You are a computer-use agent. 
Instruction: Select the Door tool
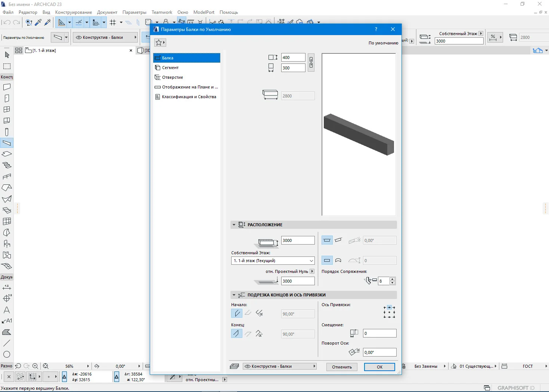point(7,98)
